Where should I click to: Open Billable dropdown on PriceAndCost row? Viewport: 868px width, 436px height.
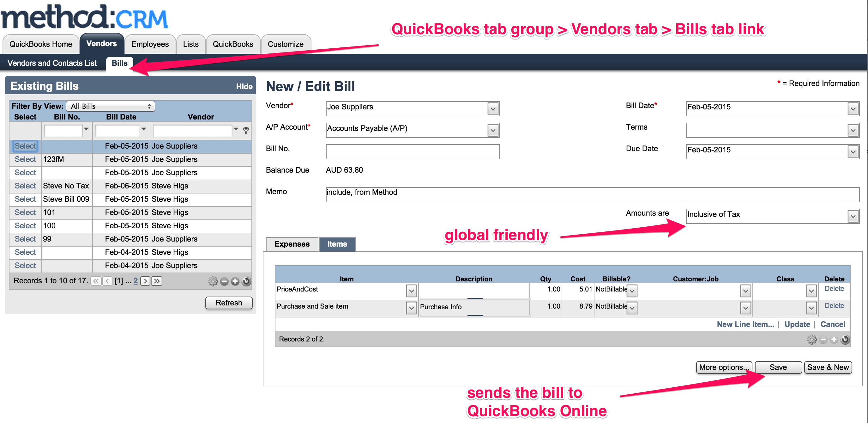[x=632, y=291]
